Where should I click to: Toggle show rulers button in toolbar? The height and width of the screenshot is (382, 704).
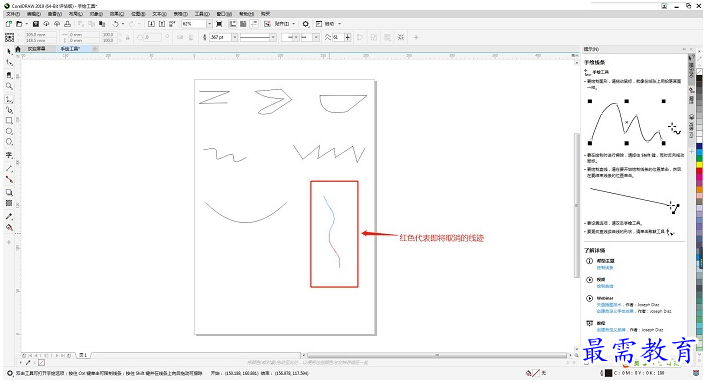pyautogui.click(x=233, y=24)
